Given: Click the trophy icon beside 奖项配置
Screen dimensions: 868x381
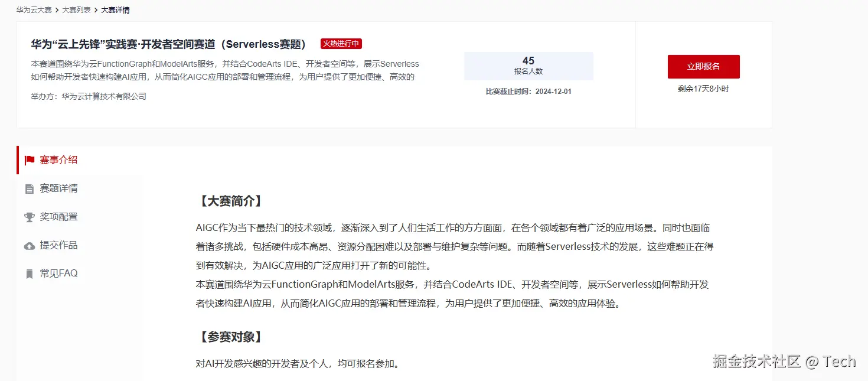Looking at the screenshot, I should (x=30, y=217).
